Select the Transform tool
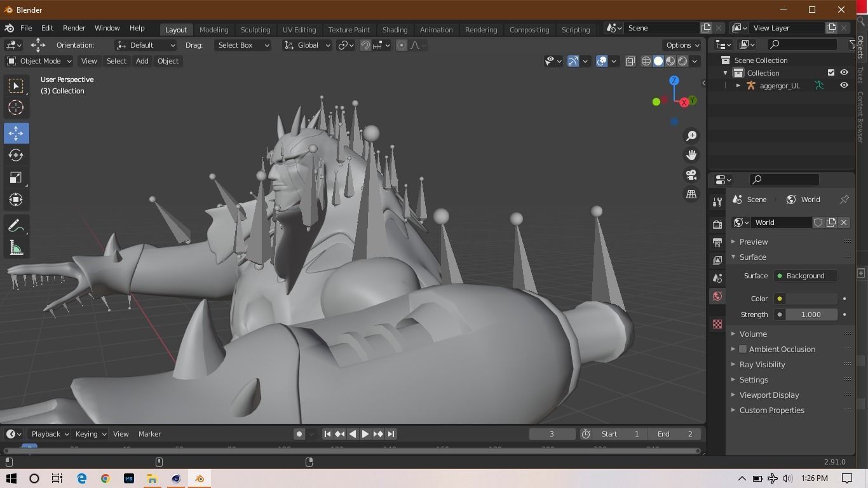 coord(16,200)
